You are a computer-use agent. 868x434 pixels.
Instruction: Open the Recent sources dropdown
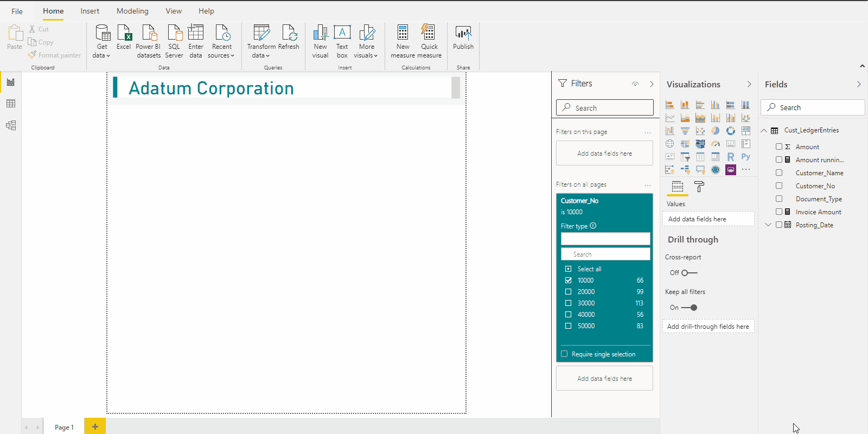[221, 42]
